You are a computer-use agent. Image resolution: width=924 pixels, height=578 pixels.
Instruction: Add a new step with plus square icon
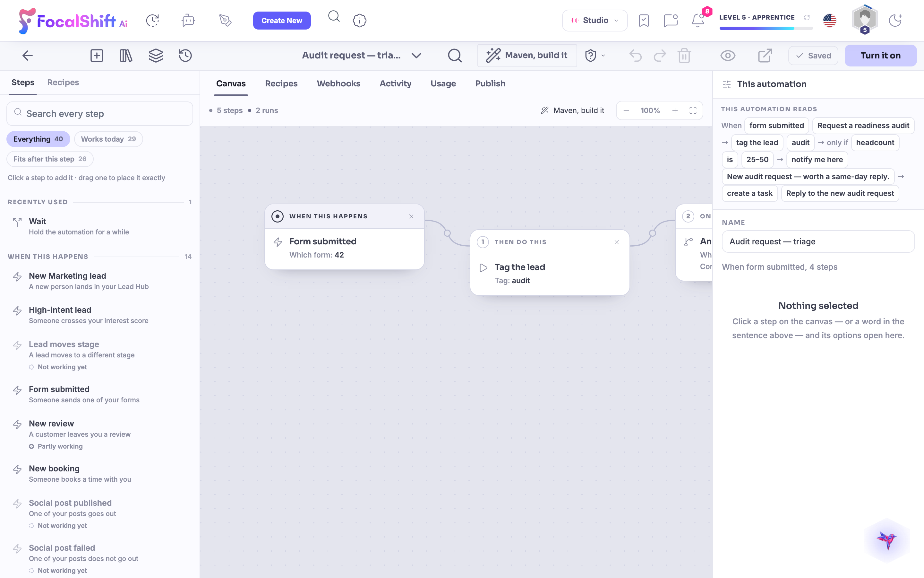point(97,56)
